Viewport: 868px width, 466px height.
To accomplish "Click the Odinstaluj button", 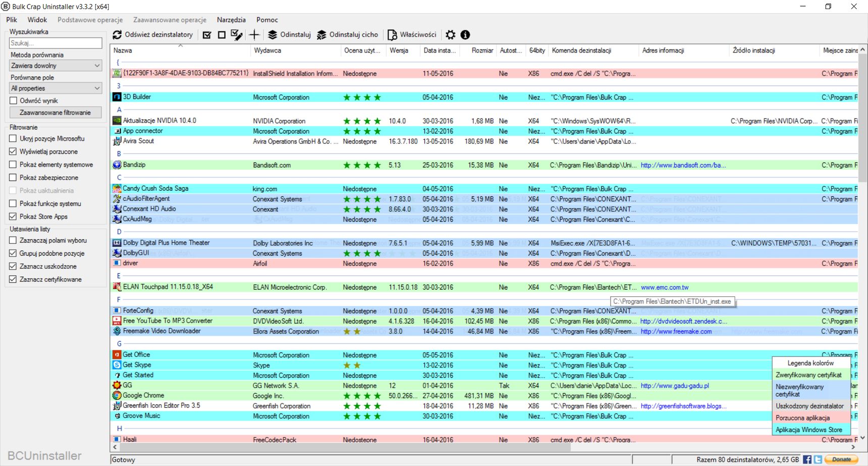I will [x=289, y=35].
